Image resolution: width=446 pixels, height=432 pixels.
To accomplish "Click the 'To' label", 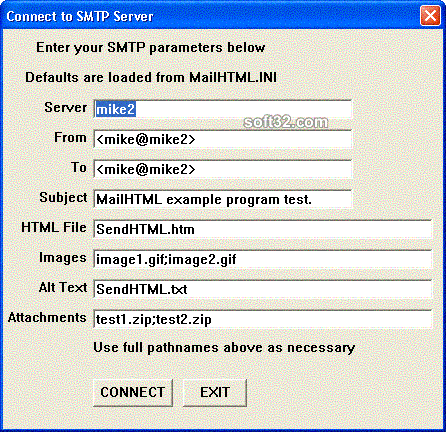I will tap(79, 167).
